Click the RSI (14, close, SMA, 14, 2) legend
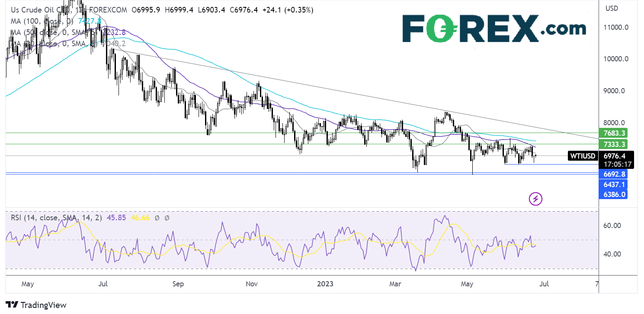 [x=56, y=218]
